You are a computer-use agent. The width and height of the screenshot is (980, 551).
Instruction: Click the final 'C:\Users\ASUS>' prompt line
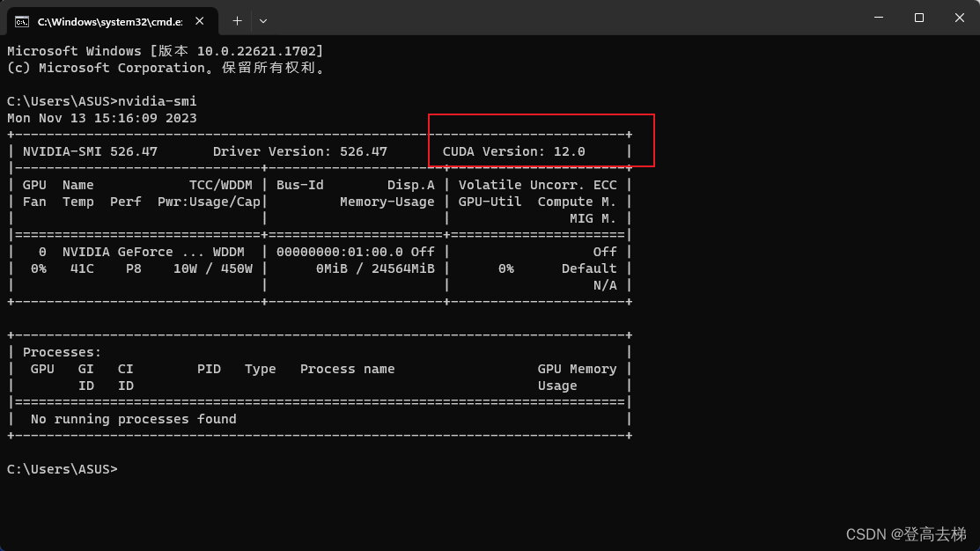click(x=62, y=469)
